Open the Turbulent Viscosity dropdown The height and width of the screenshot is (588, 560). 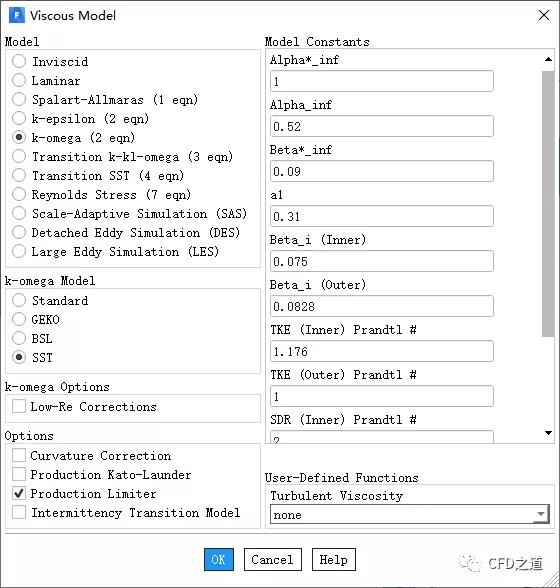410,514
